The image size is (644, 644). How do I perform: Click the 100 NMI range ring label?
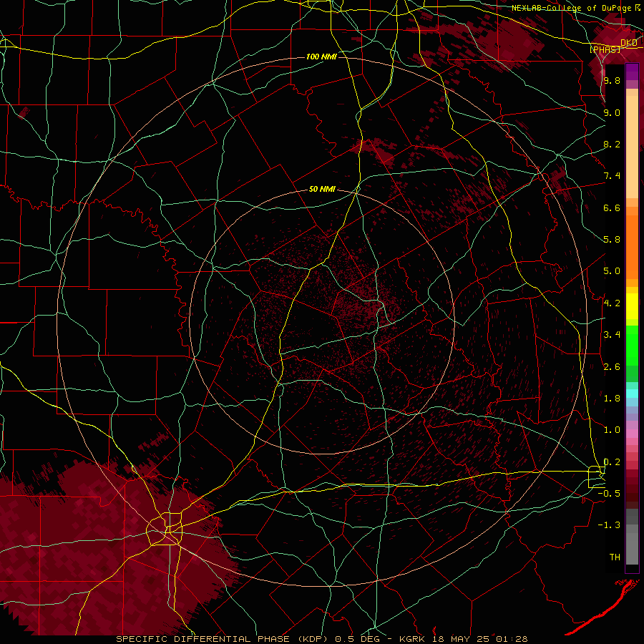(x=321, y=57)
